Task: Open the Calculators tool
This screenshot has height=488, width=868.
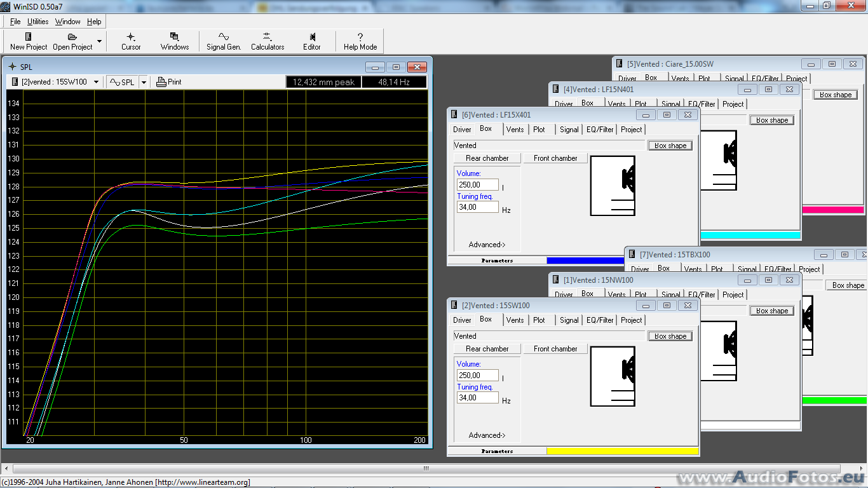Action: tap(268, 41)
